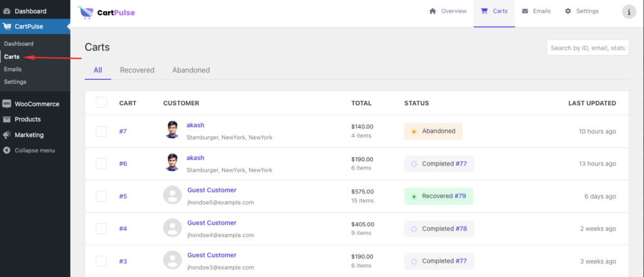Select the Abandoned filter tab
The image size is (644, 277).
pyautogui.click(x=191, y=70)
